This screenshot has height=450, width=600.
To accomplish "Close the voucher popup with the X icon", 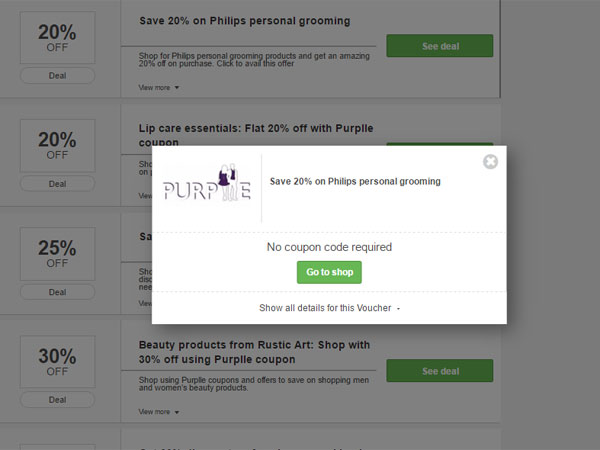I will 490,162.
